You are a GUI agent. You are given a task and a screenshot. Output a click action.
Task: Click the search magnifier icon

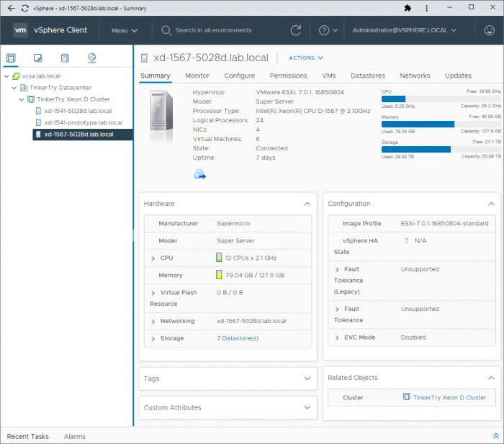166,30
